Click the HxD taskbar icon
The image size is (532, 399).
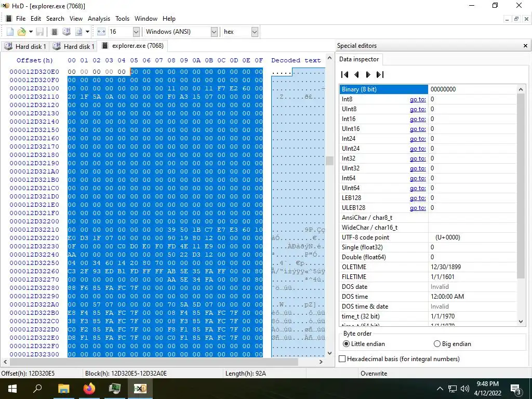140,389
